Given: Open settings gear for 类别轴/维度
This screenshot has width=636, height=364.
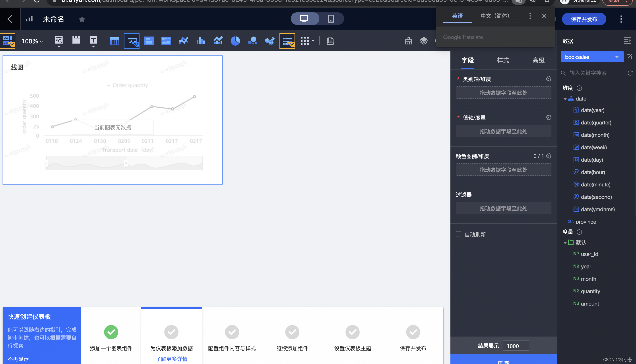Looking at the screenshot, I should point(549,79).
